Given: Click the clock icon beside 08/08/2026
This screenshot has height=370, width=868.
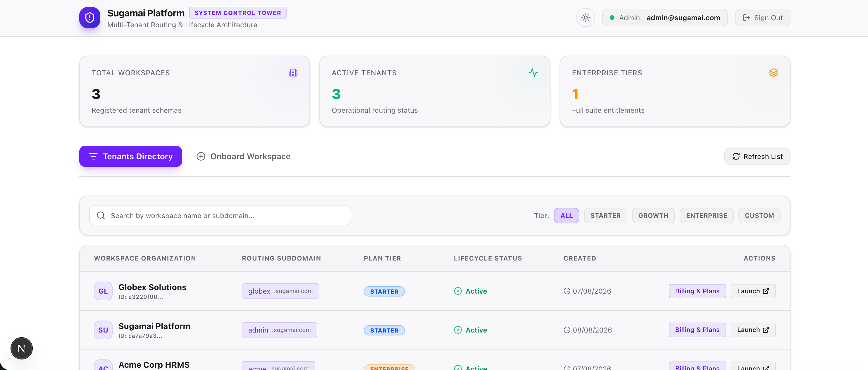Looking at the screenshot, I should (x=567, y=330).
